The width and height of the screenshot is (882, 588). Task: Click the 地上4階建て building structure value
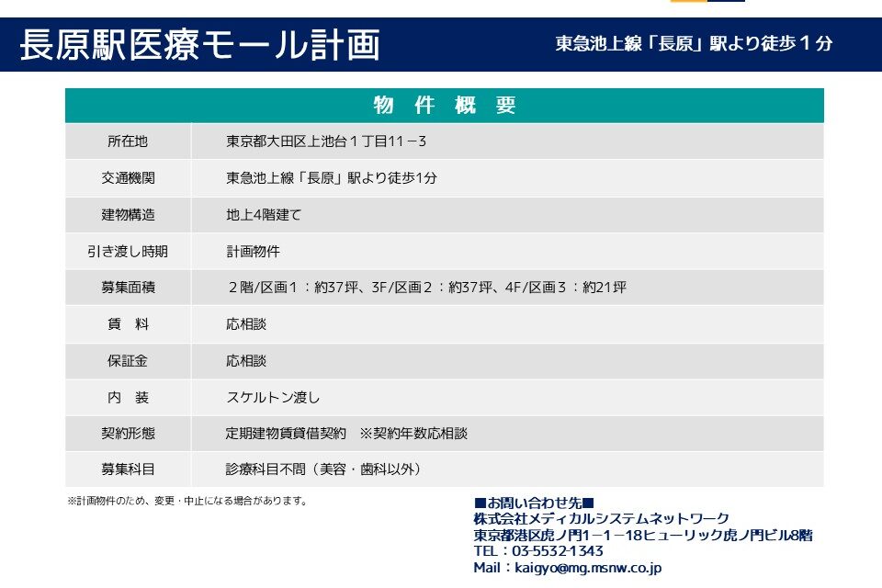tap(264, 215)
